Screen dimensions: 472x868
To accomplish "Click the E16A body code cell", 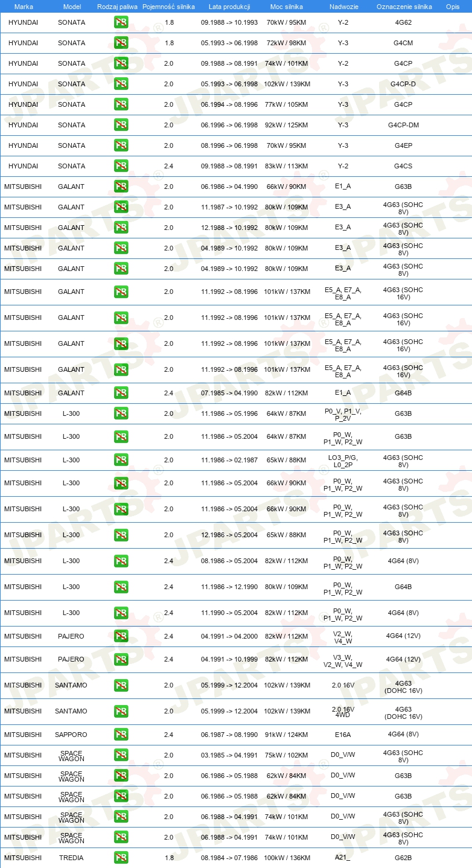I will pos(343,735).
